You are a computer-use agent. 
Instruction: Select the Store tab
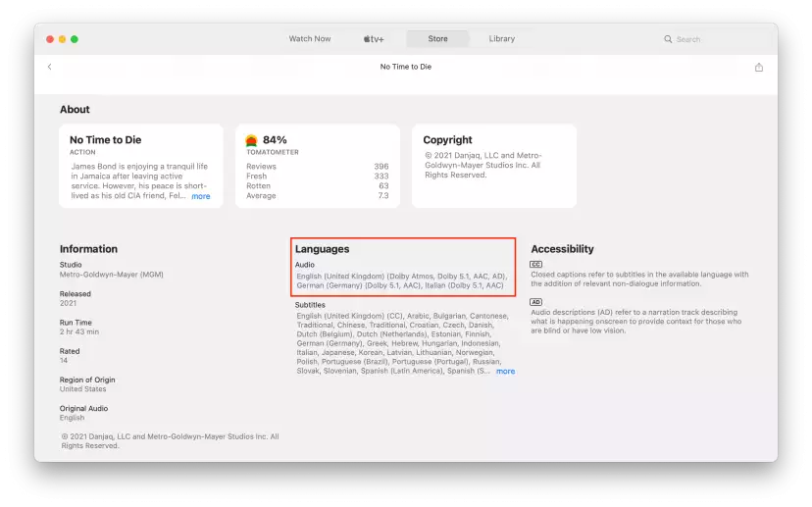pyautogui.click(x=437, y=39)
